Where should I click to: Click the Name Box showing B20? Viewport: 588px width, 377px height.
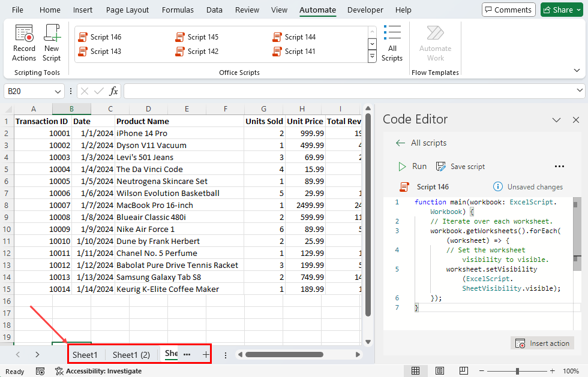click(x=29, y=92)
